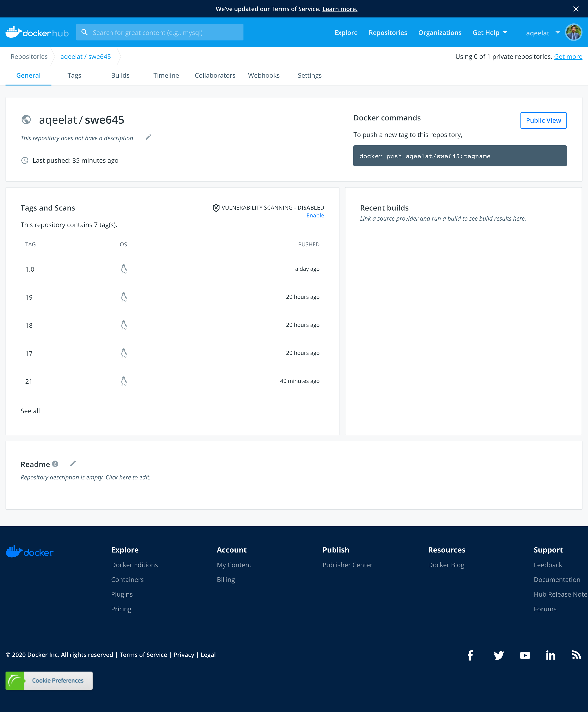The image size is (588, 712).
Task: Open the aqeelat account dropdown
Action: (x=542, y=33)
